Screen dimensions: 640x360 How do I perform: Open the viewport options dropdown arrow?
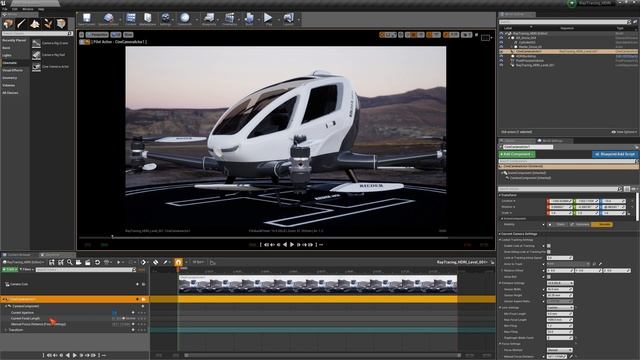[81, 35]
